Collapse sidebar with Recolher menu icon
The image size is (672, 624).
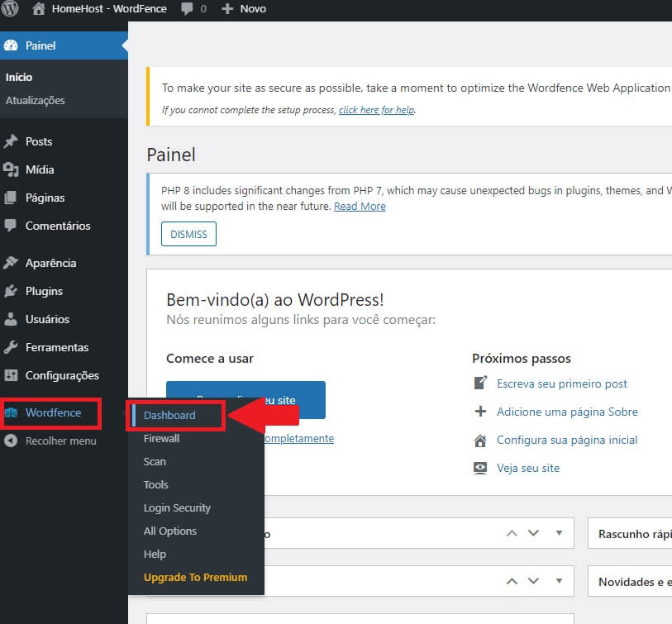11,441
